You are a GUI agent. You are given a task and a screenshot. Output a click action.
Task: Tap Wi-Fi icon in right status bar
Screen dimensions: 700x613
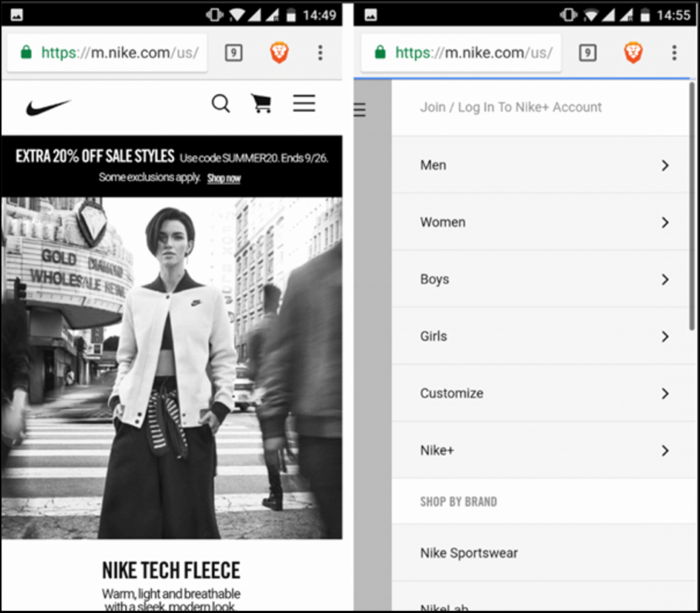tap(591, 15)
